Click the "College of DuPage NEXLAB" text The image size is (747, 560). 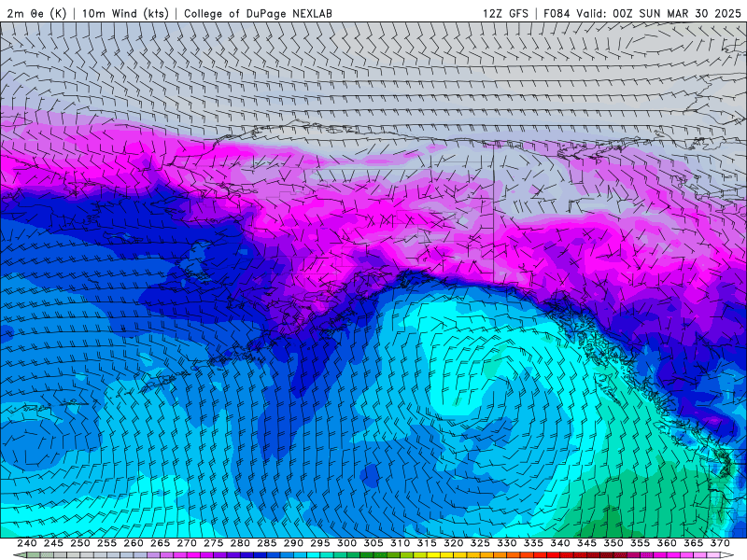coord(258,13)
